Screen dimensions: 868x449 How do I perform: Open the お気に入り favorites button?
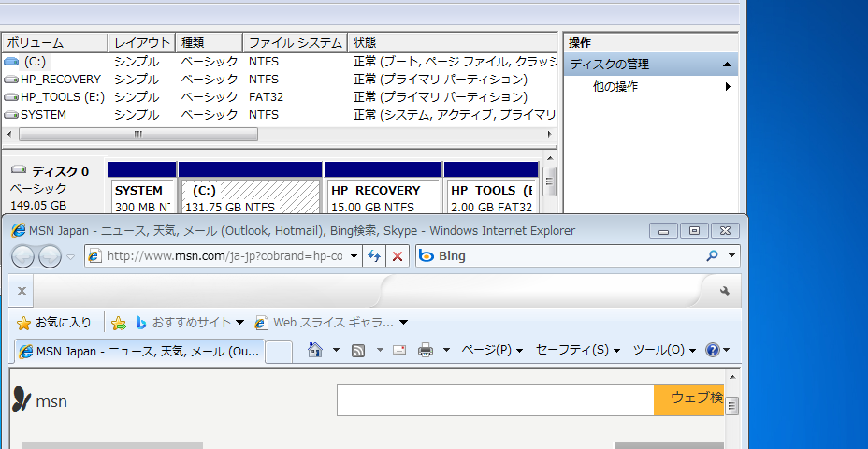click(x=54, y=322)
